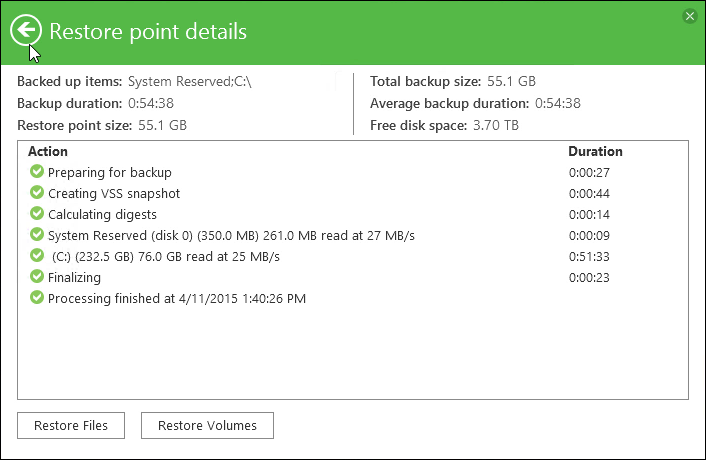Close the Restore point details window

(x=690, y=17)
